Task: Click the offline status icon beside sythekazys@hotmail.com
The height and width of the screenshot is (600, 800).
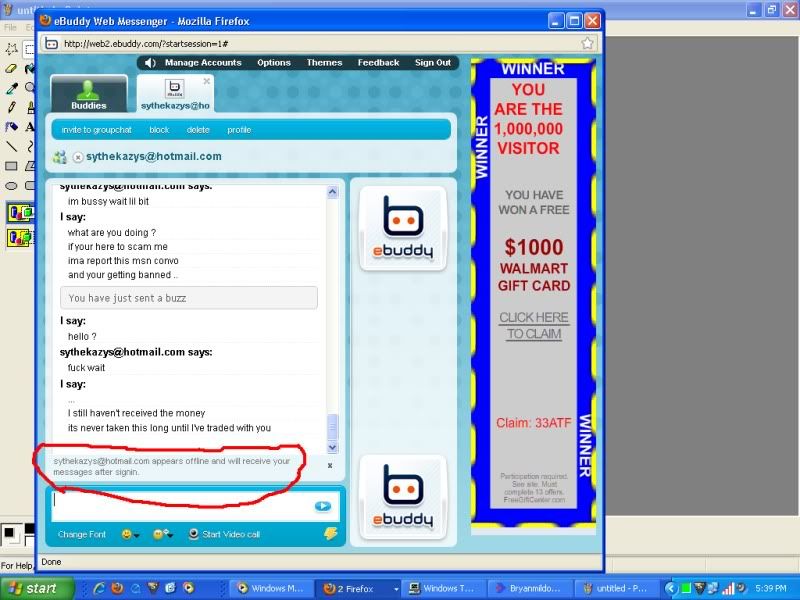Action: (x=78, y=157)
